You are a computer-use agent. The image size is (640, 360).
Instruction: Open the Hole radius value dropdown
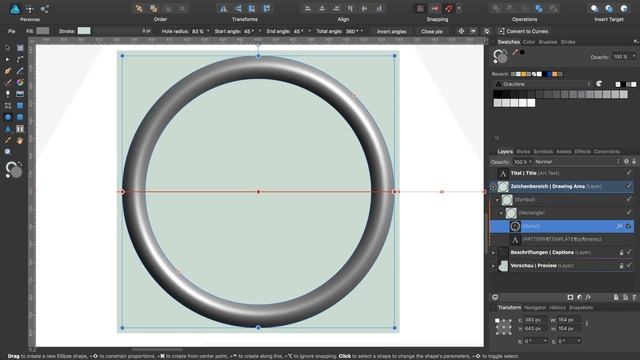click(208, 31)
